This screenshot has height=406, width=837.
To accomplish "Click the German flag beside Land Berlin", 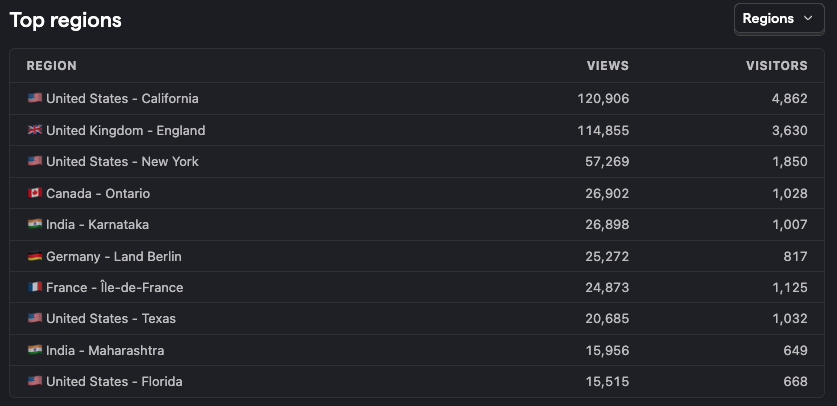I will (35, 257).
